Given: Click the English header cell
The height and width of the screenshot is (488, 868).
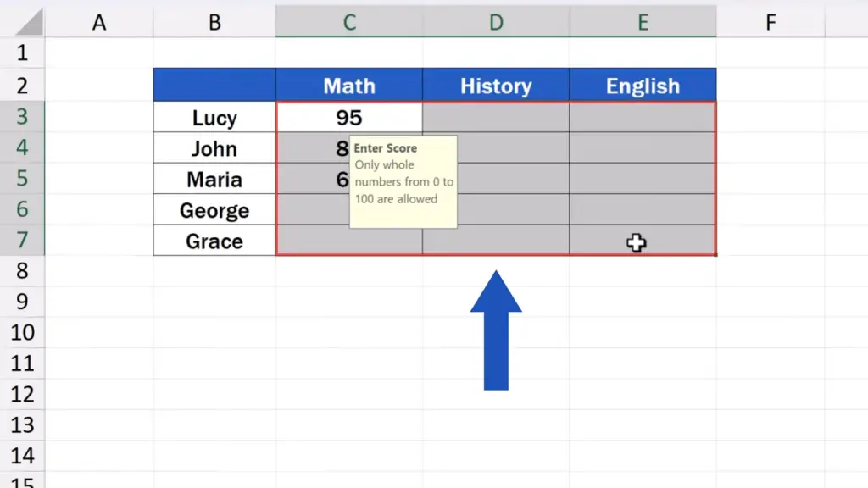Looking at the screenshot, I should [643, 86].
